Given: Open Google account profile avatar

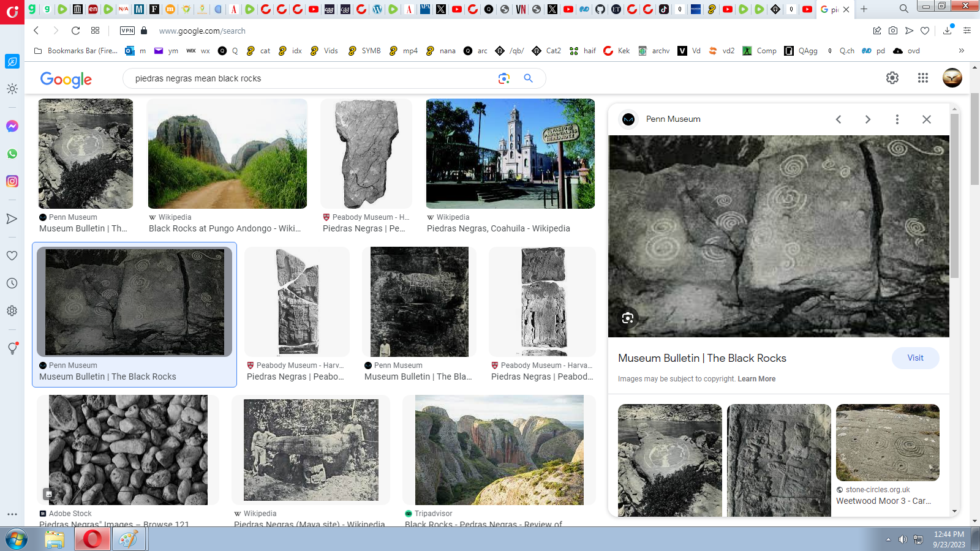Looking at the screenshot, I should tap(952, 78).
